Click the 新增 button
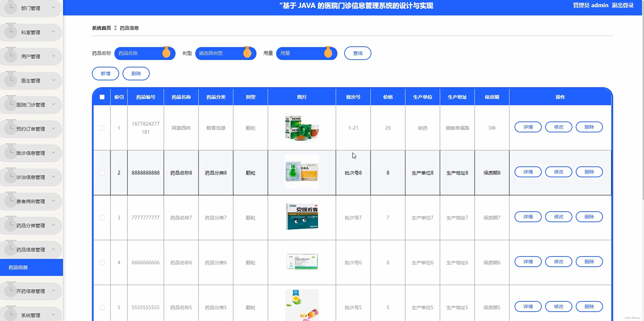The height and width of the screenshot is (321, 644). [105, 74]
